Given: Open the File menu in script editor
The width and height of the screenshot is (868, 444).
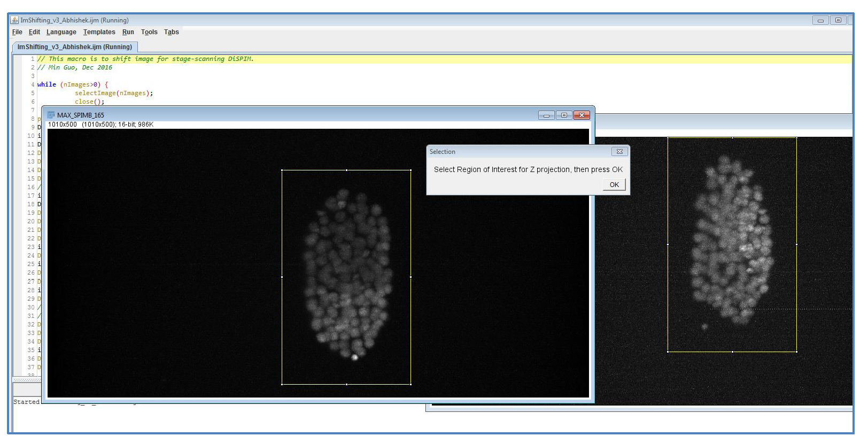Looking at the screenshot, I should 17,32.
